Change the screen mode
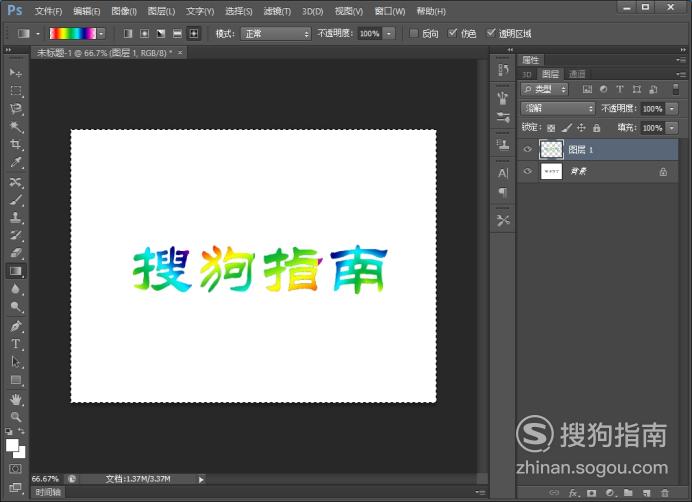Screen dimensions: 692x502 tap(15, 487)
